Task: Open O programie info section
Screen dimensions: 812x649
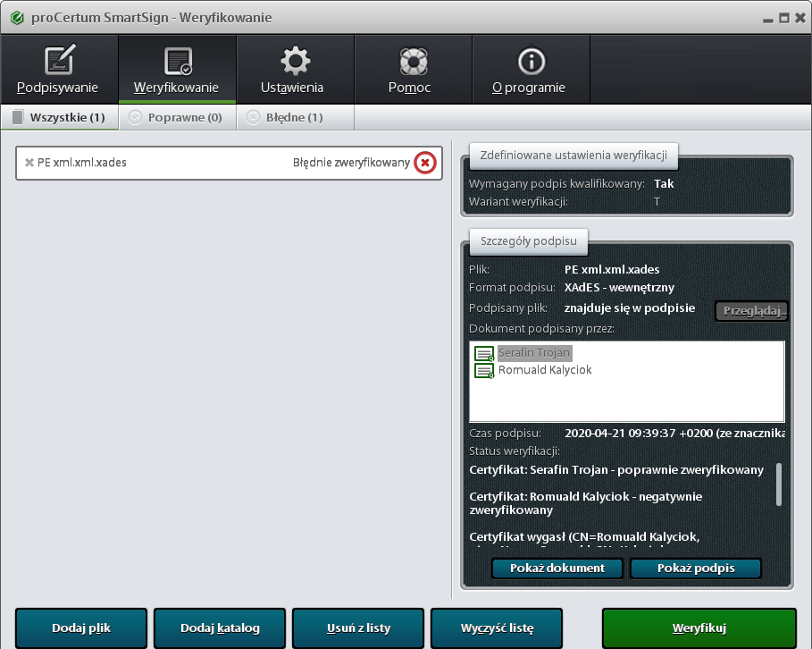Action: coord(531,70)
